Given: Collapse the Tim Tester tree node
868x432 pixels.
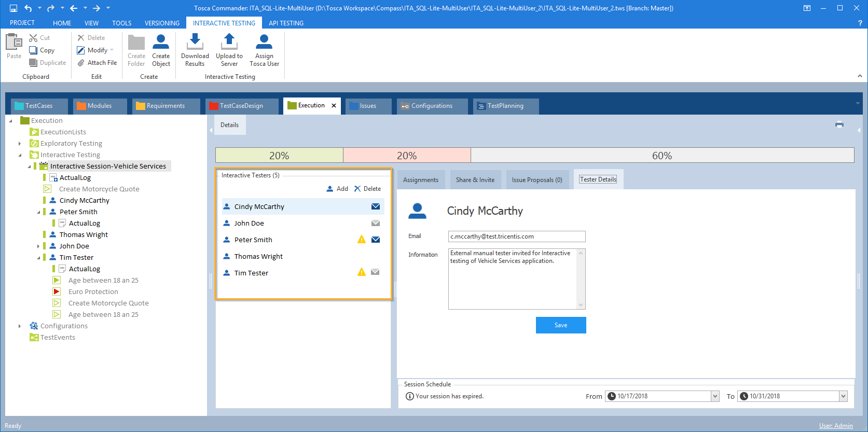Looking at the screenshot, I should (x=38, y=258).
